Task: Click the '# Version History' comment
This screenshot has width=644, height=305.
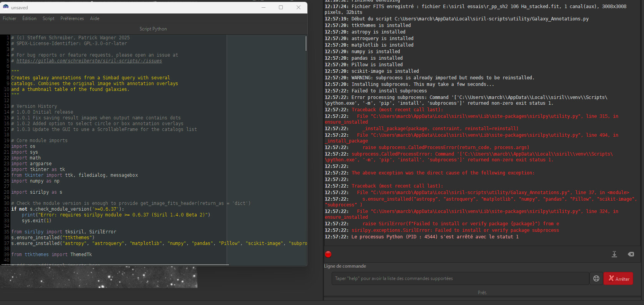Action: click(34, 106)
